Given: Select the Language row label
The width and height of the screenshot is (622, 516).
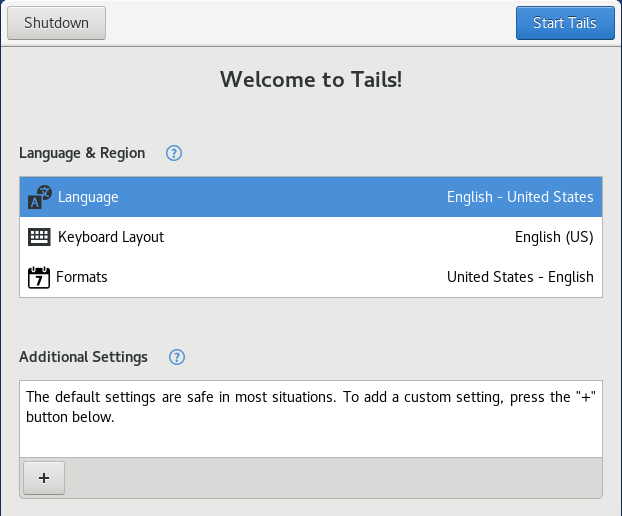Looking at the screenshot, I should point(88,197).
